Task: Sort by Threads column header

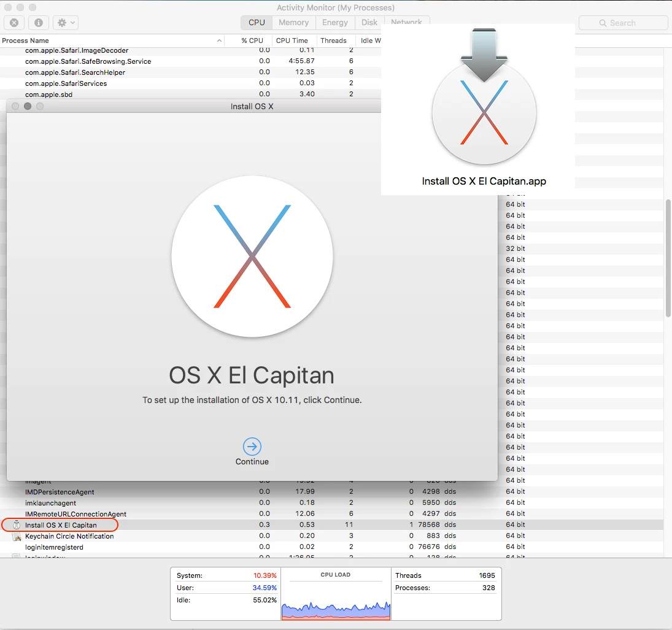Action: click(x=333, y=40)
